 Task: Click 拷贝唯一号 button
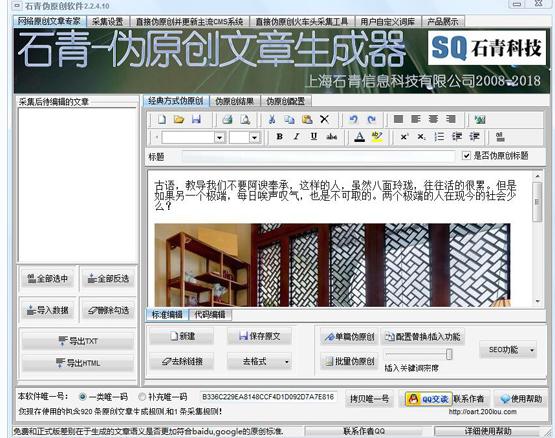point(369,399)
